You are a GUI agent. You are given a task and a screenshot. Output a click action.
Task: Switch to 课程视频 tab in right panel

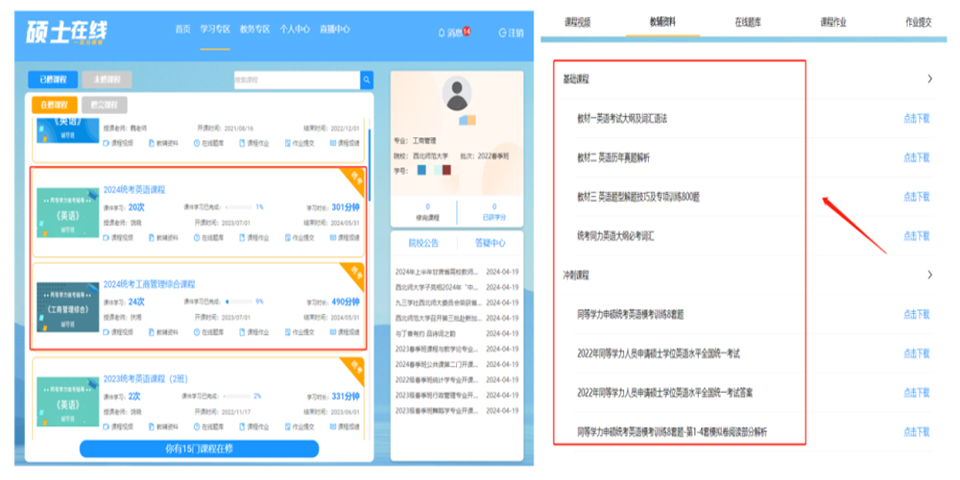577,23
